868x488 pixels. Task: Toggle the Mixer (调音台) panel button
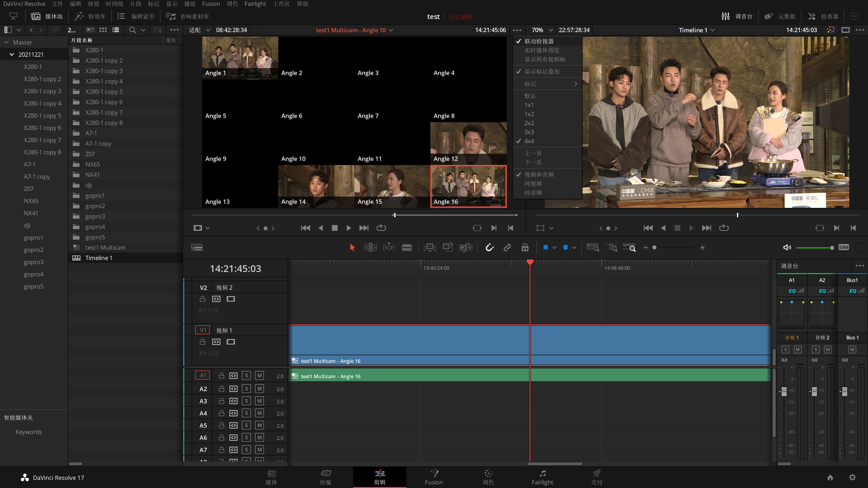pyautogui.click(x=737, y=16)
